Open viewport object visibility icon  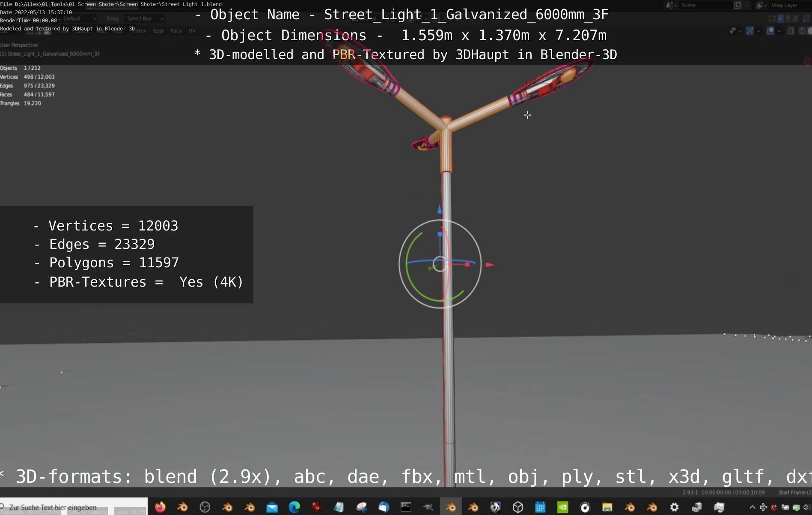(733, 31)
